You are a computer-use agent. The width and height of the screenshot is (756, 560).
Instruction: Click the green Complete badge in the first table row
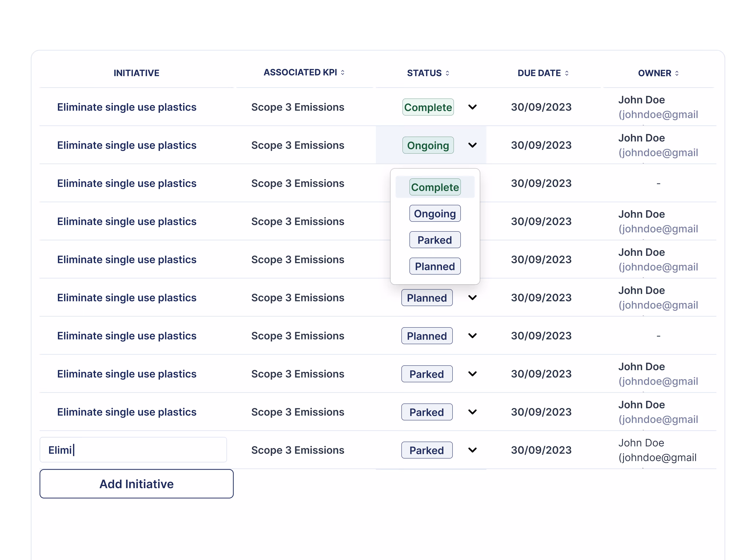tap(428, 107)
